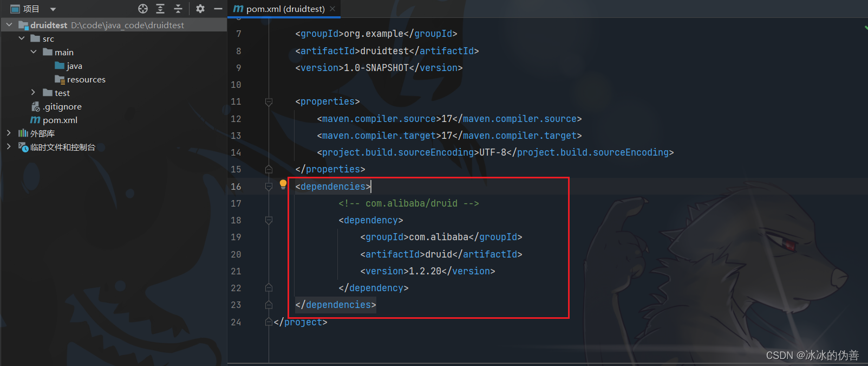
Task: Click the scratches and consoles icon
Action: coord(23,147)
